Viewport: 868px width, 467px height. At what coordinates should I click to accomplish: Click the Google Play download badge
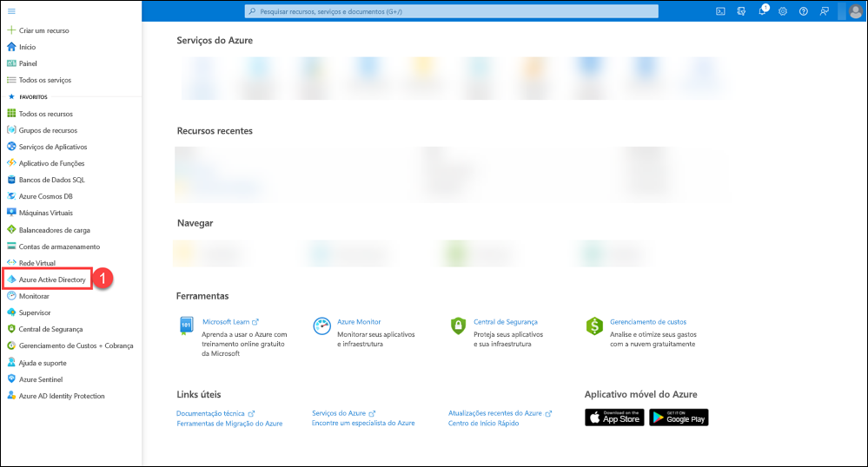pos(679,418)
